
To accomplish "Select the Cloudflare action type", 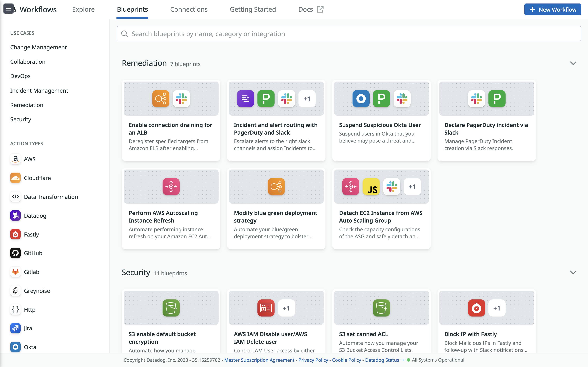I will 15,178.
